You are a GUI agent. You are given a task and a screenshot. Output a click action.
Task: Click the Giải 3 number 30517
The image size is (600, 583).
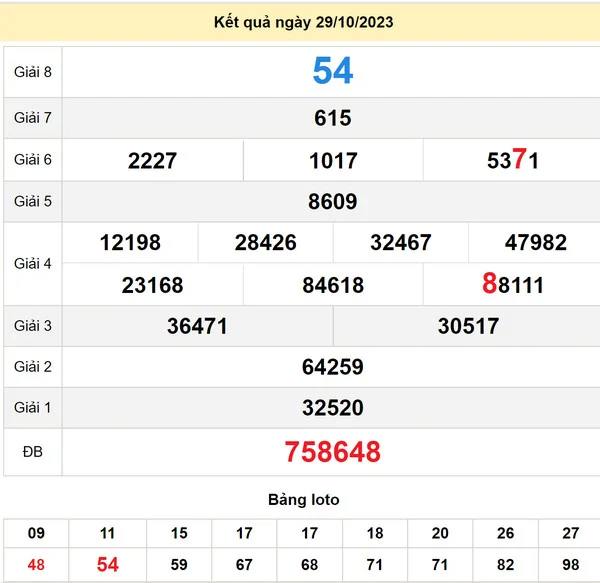click(468, 327)
